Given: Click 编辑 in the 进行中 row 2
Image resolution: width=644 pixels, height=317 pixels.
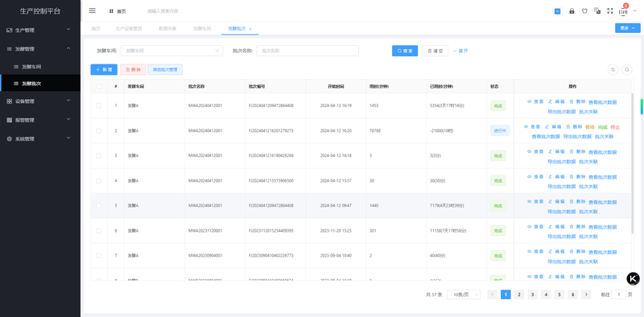Looking at the screenshot, I should point(553,127).
